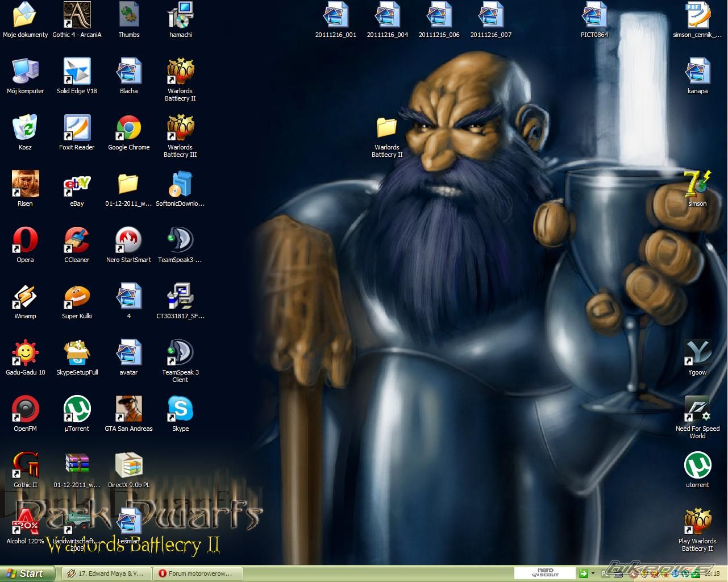Launch Gothic II game shortcut
The image size is (728, 582).
click(25, 465)
